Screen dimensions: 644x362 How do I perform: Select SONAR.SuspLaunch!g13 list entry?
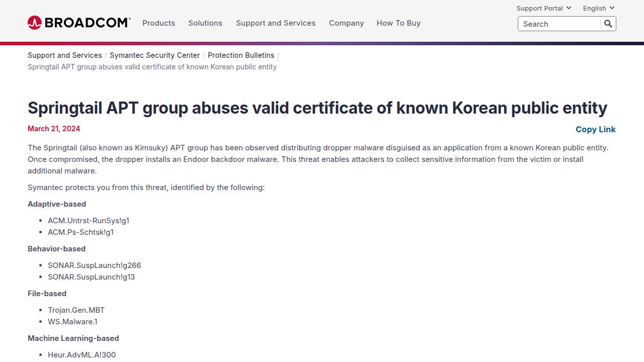(x=92, y=277)
